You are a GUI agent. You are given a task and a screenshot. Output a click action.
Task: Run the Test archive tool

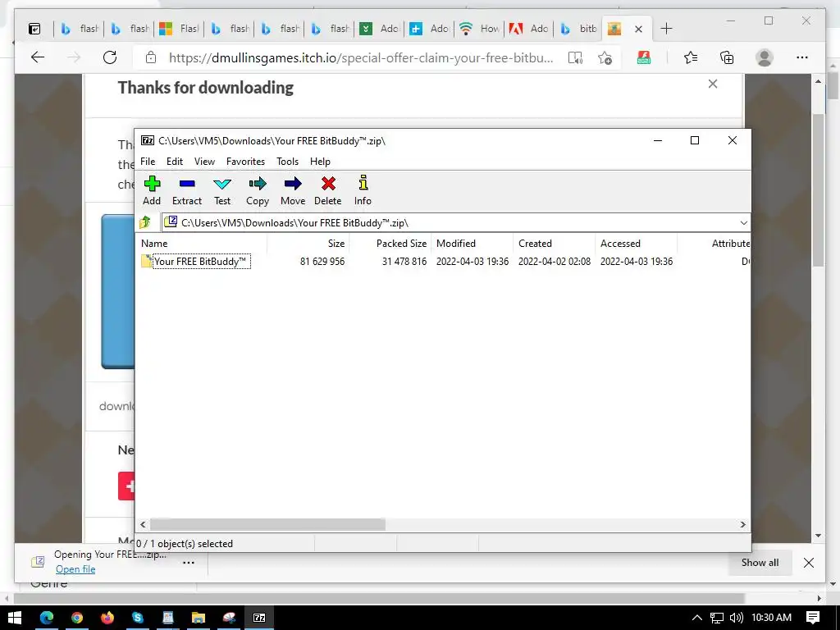click(221, 190)
